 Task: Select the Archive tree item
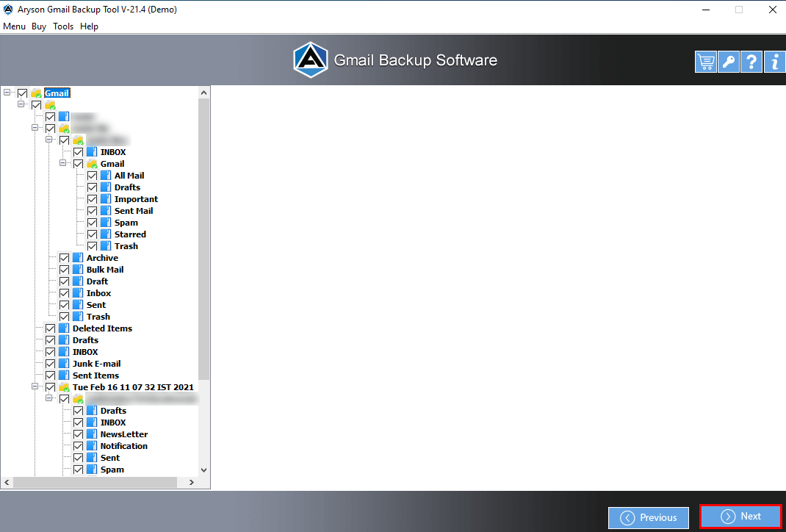(x=102, y=258)
